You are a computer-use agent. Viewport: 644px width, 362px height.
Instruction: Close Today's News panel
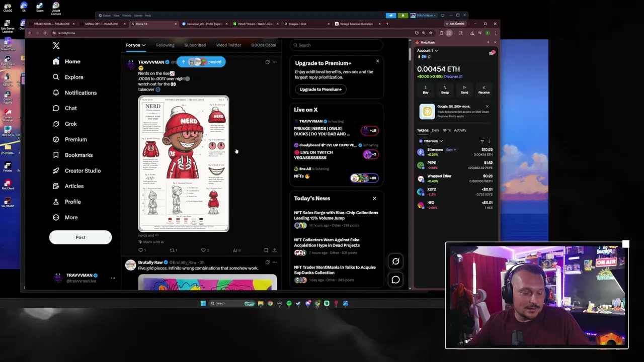[374, 198]
